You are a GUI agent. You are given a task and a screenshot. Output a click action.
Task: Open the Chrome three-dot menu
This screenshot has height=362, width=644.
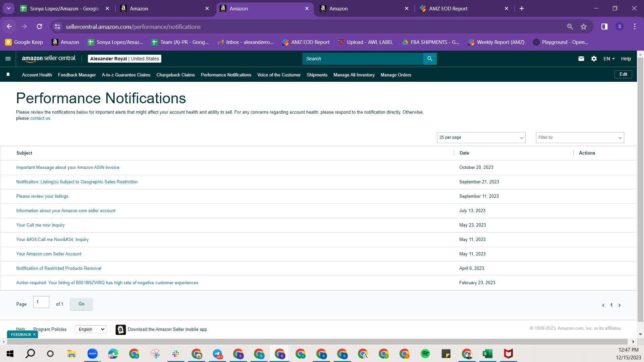(635, 26)
